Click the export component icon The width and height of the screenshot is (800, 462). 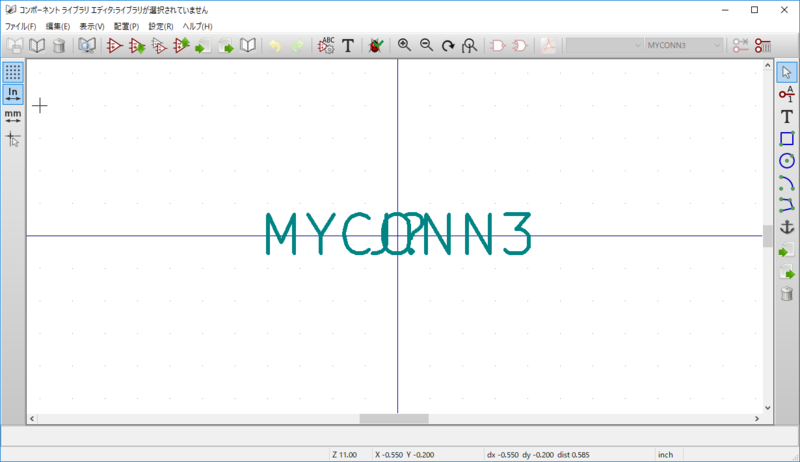click(x=226, y=45)
